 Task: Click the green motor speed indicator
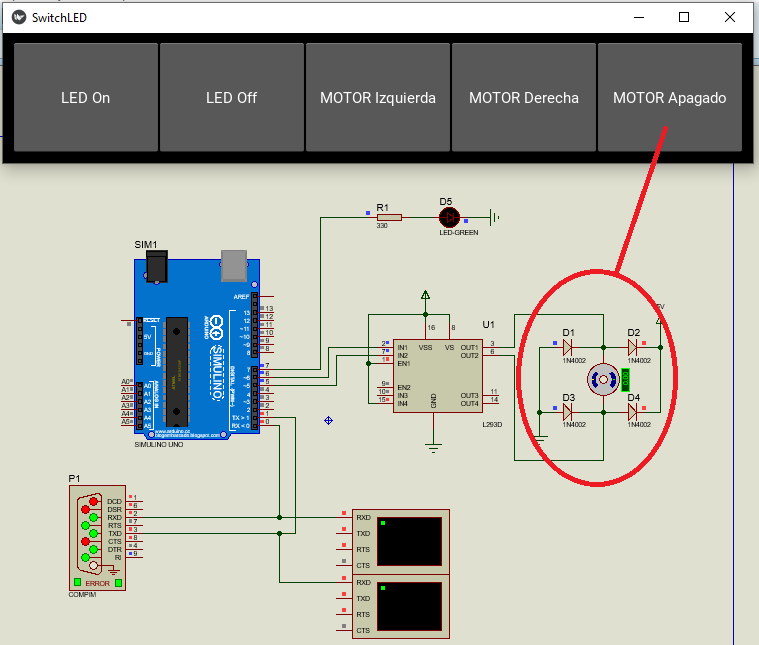click(x=625, y=380)
